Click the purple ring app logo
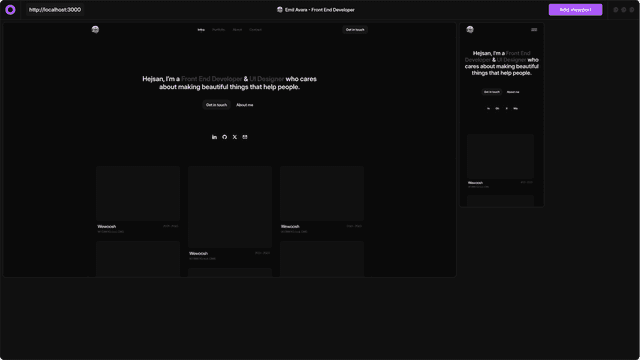640x360 pixels. pos(10,10)
